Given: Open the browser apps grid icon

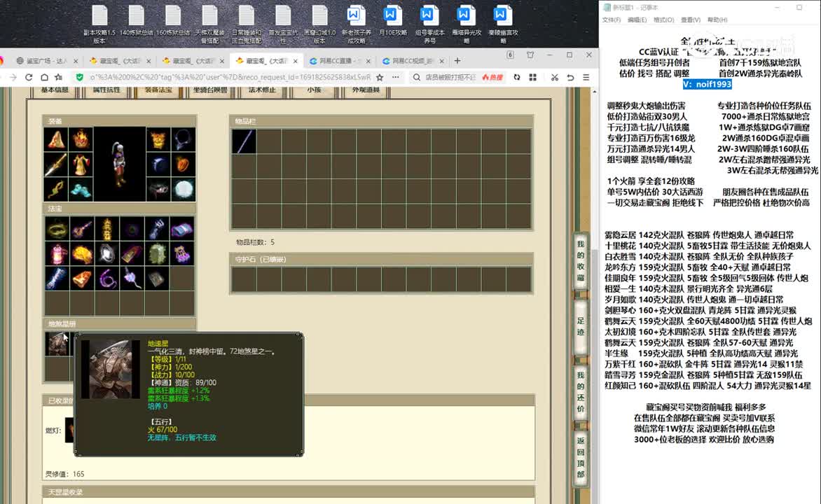Looking at the screenshot, I should 532,77.
